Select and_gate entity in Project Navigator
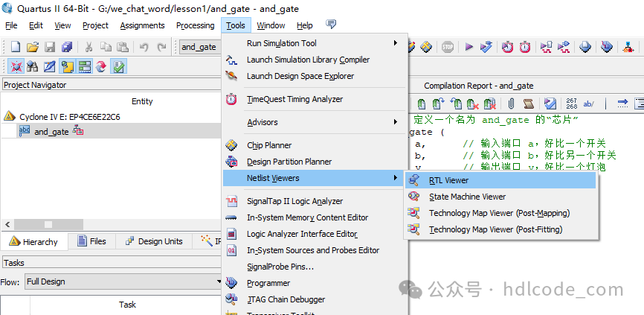 (x=51, y=132)
